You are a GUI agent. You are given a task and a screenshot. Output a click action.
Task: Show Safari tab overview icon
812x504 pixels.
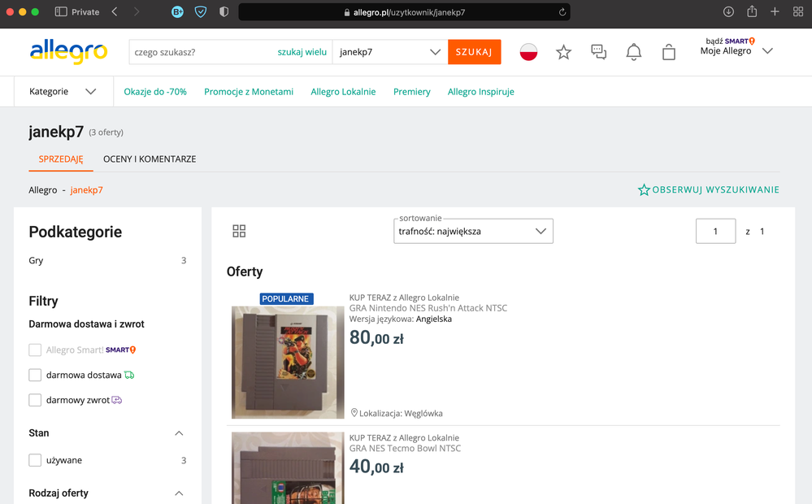pyautogui.click(x=798, y=12)
